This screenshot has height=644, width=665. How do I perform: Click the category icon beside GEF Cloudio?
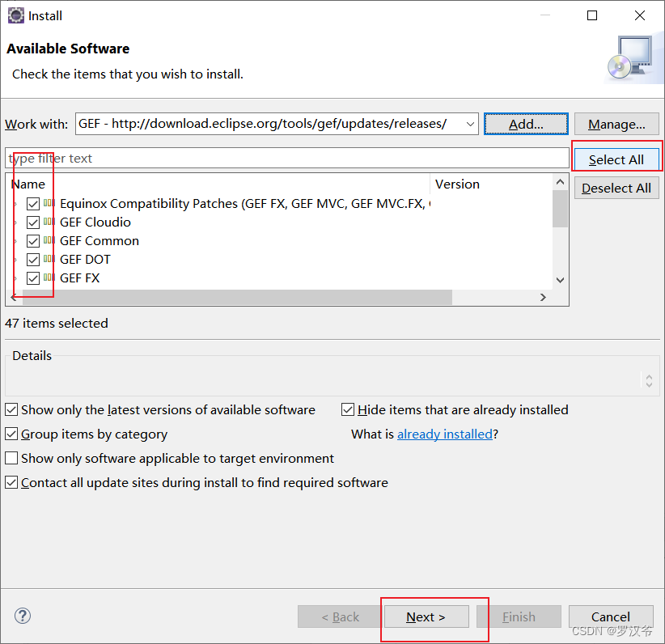(49, 222)
